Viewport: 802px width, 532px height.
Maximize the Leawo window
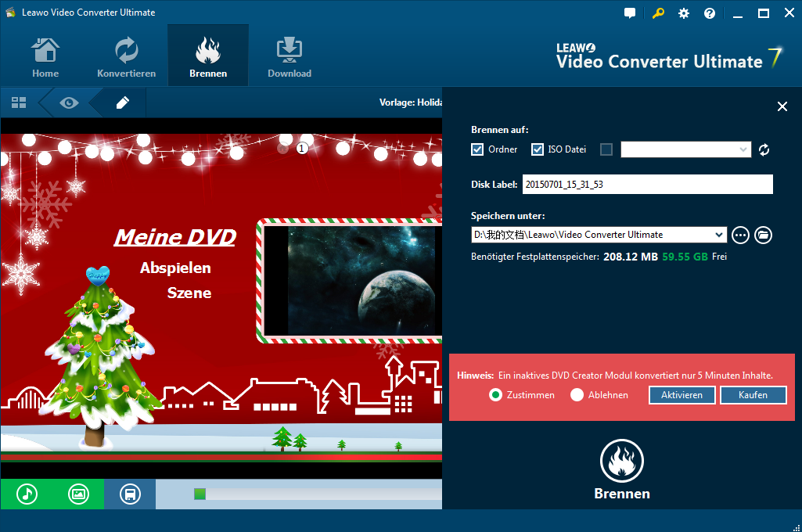764,13
